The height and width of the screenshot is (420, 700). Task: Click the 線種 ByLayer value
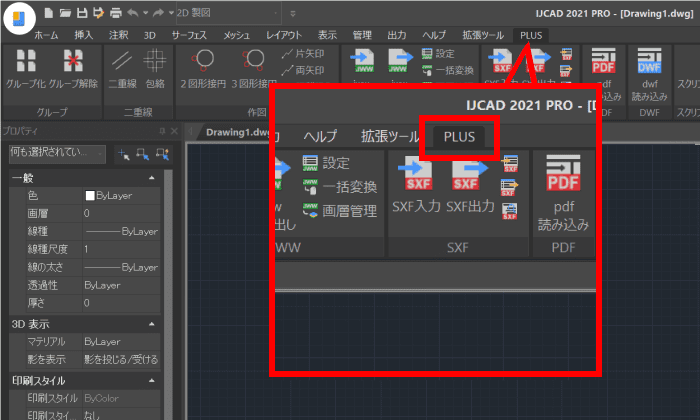coord(121,231)
